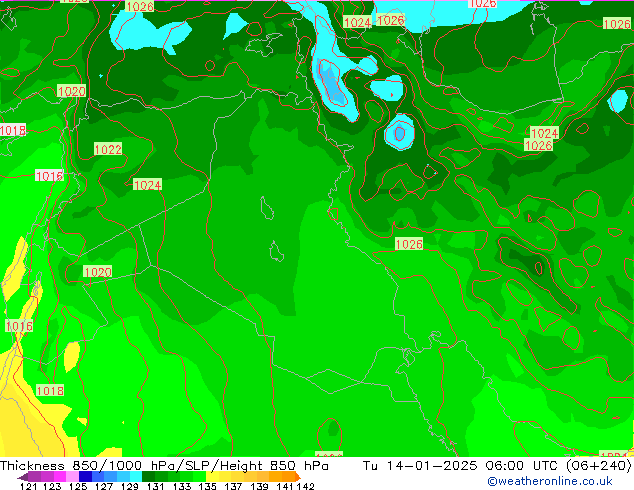Click the purple arrow tip at legend start
The height and width of the screenshot is (490, 634).
(22, 477)
